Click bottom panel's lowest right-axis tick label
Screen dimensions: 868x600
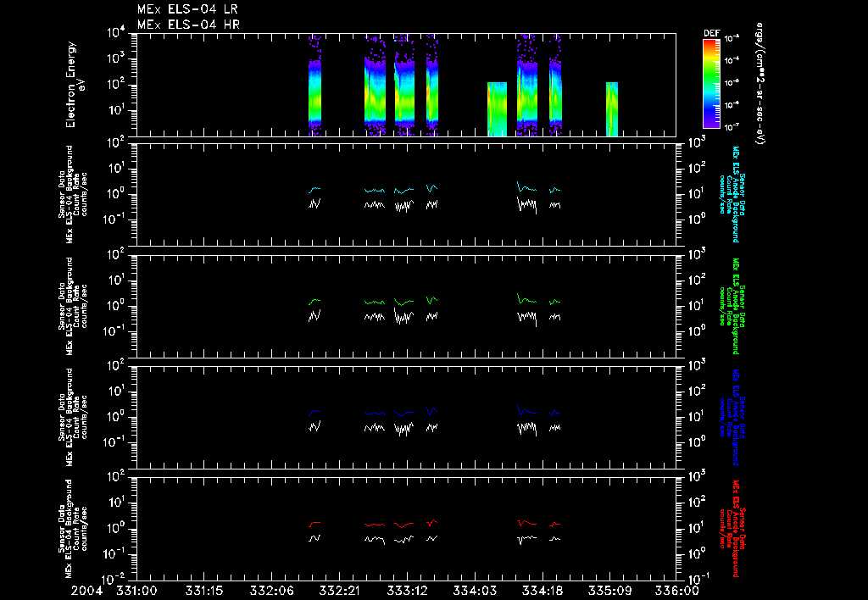698,579
